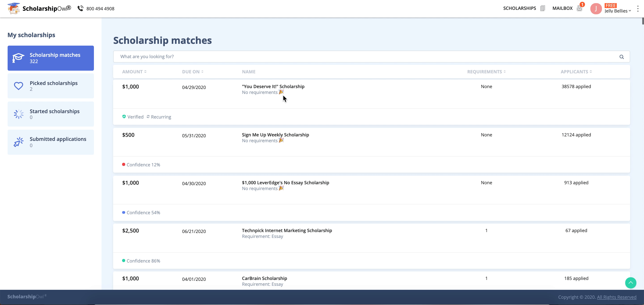The height and width of the screenshot is (305, 644).
Task: Sort by the REQUIREMENTS column
Action: point(486,72)
